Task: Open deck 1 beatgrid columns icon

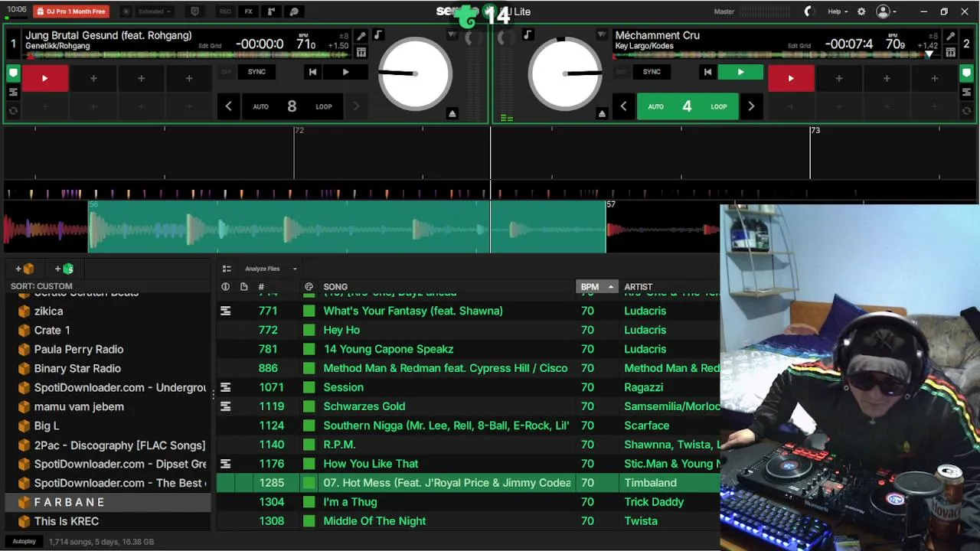Action: pos(361,52)
